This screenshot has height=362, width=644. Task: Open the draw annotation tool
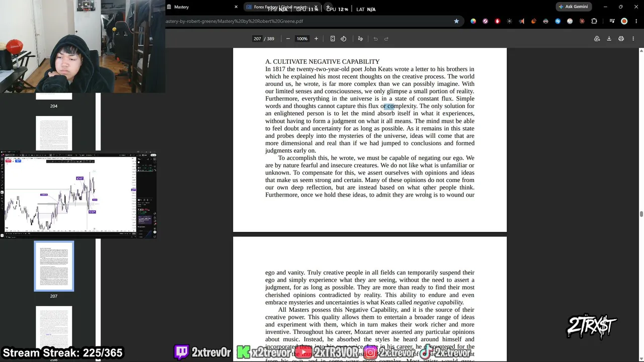pos(360,39)
